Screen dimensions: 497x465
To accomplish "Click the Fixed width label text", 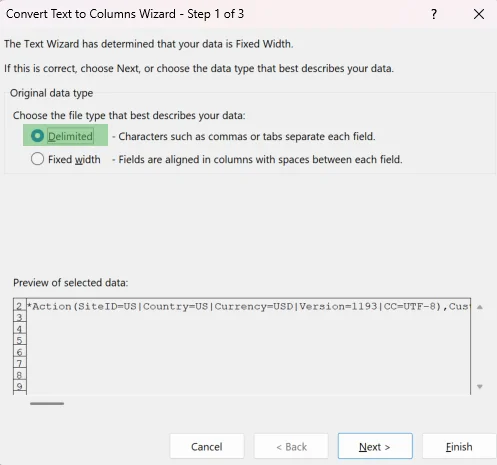I will (74, 159).
